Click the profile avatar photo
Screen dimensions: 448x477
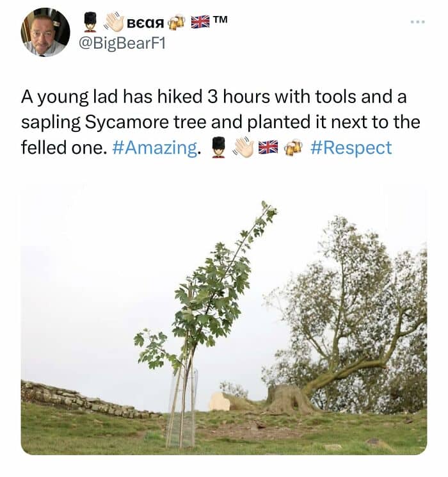click(45, 32)
